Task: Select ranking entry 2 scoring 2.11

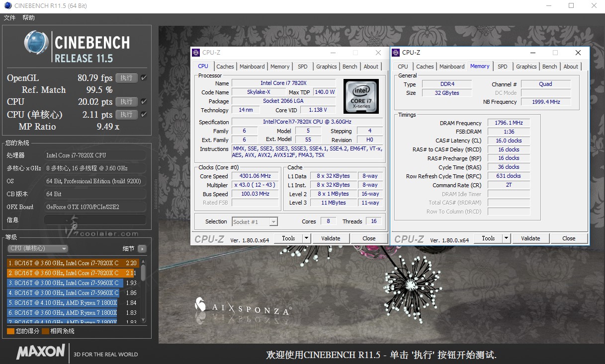Action: click(x=73, y=273)
